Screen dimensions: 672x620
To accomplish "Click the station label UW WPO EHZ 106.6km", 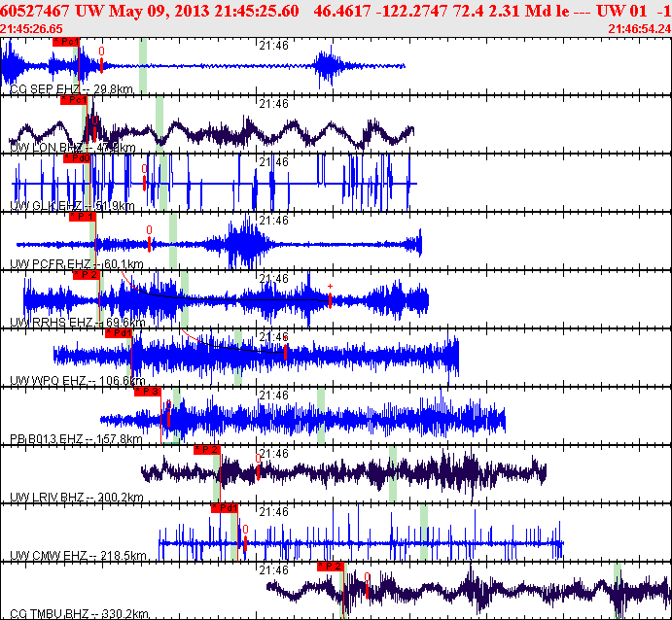I will pos(78,381).
